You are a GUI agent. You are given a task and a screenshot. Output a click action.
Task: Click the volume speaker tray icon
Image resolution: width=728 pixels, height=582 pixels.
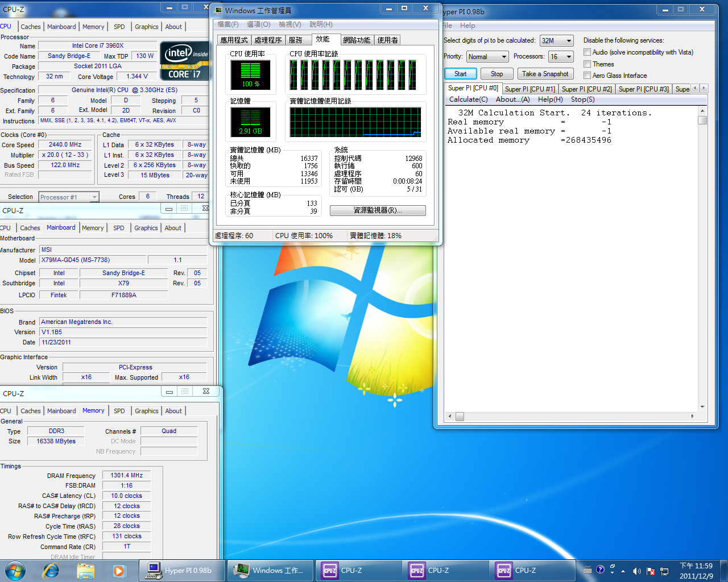[636, 571]
